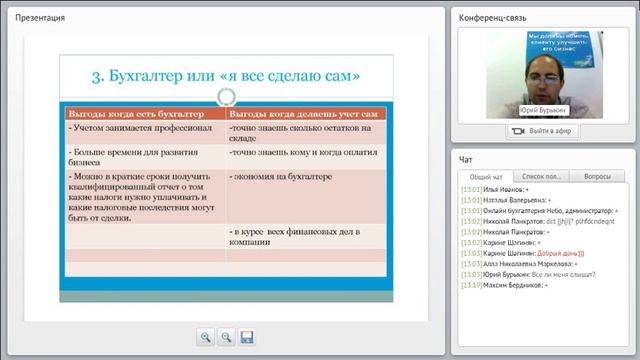Select header Выгоды когда есть бухгалтер

pyautogui.click(x=145, y=114)
